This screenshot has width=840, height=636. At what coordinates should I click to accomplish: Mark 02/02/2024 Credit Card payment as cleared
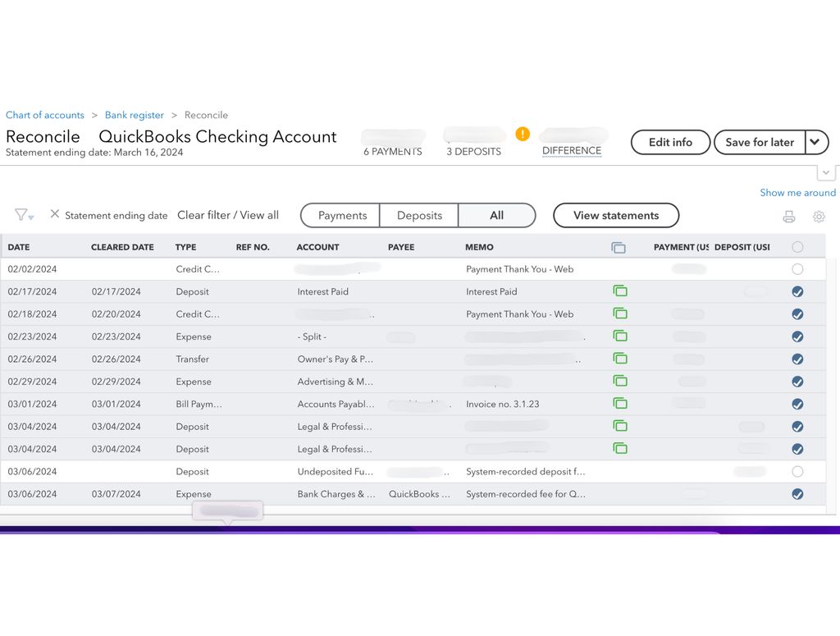[x=797, y=269]
